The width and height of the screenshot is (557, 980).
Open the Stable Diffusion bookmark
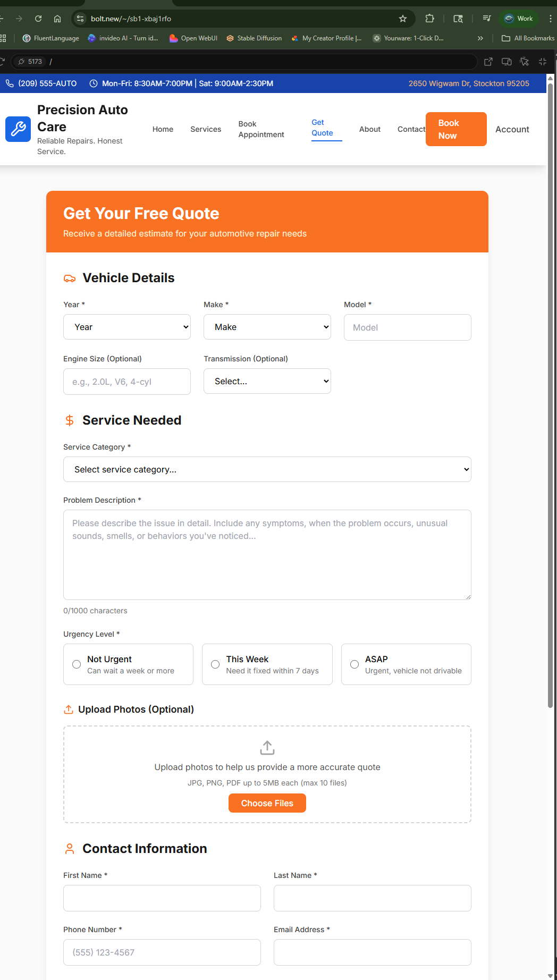[x=254, y=38]
